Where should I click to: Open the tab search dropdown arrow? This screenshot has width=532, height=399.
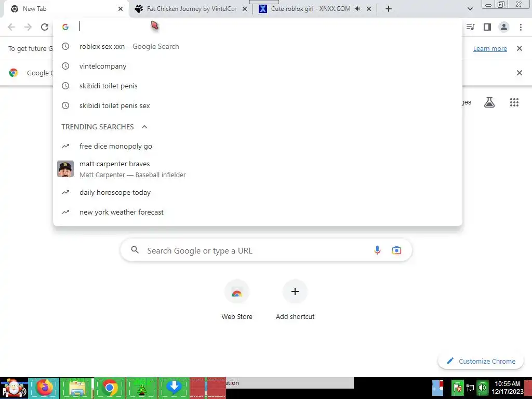(470, 9)
